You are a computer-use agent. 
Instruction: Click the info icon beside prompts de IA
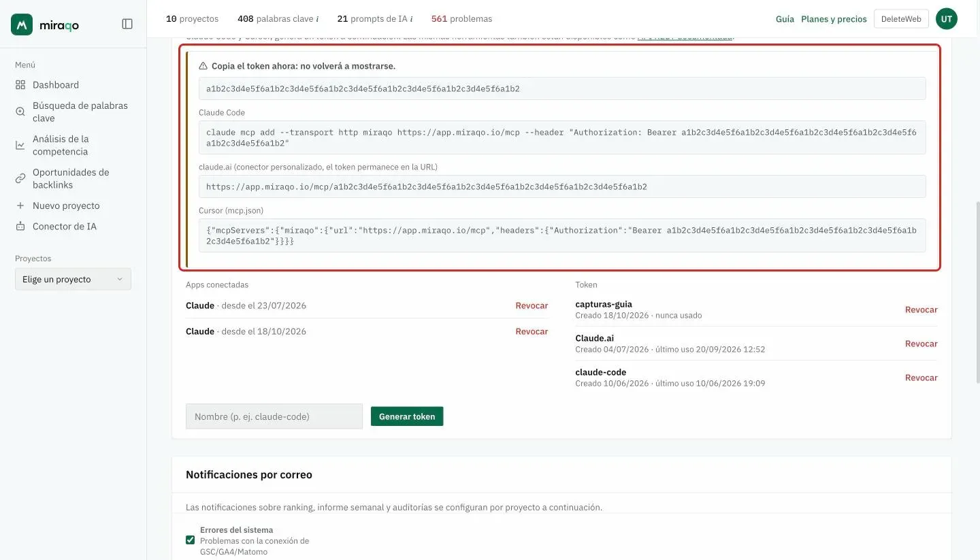point(411,19)
